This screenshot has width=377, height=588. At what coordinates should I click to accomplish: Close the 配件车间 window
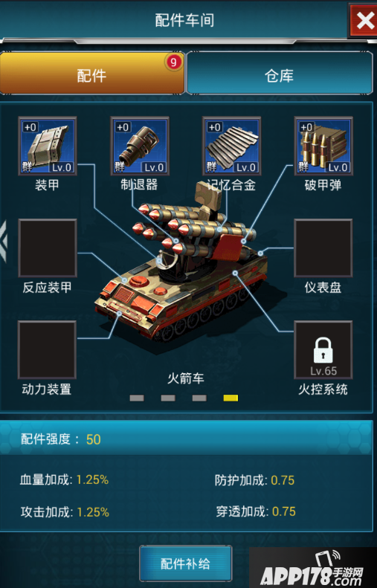click(x=364, y=20)
